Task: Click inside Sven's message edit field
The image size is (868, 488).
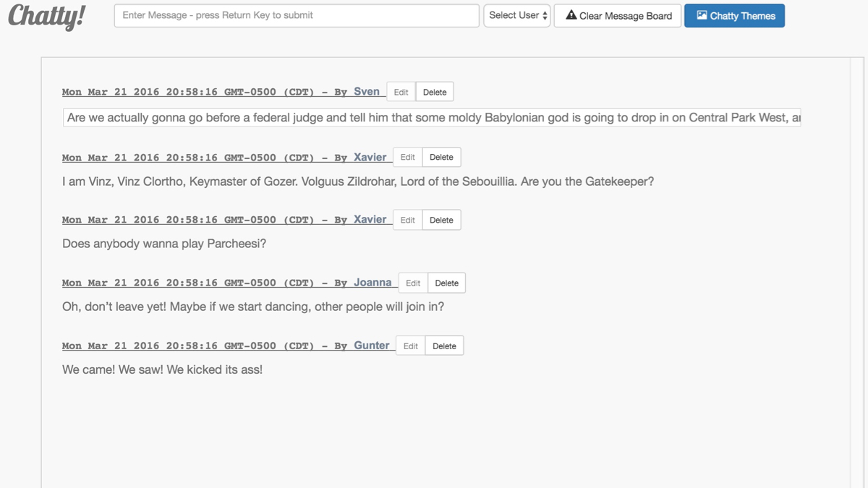Action: pos(432,117)
